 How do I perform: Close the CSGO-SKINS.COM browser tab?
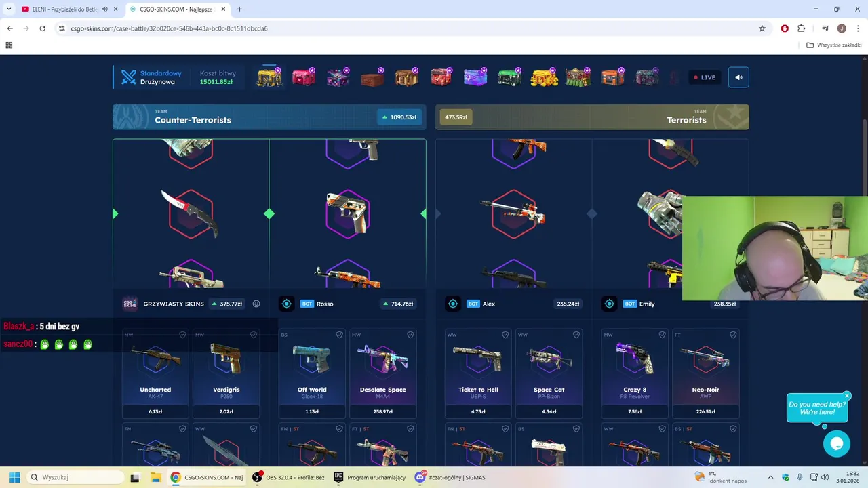(x=223, y=9)
